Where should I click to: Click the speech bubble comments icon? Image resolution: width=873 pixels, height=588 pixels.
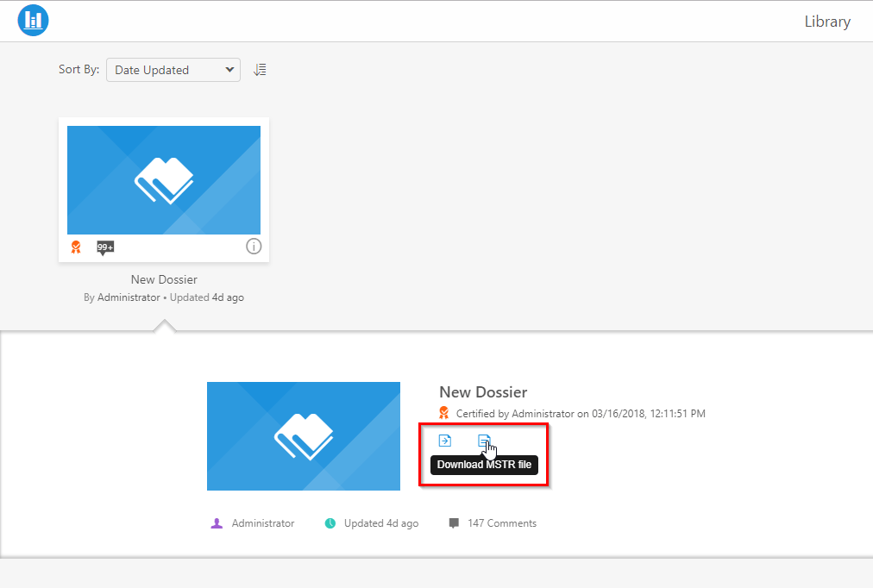point(454,523)
